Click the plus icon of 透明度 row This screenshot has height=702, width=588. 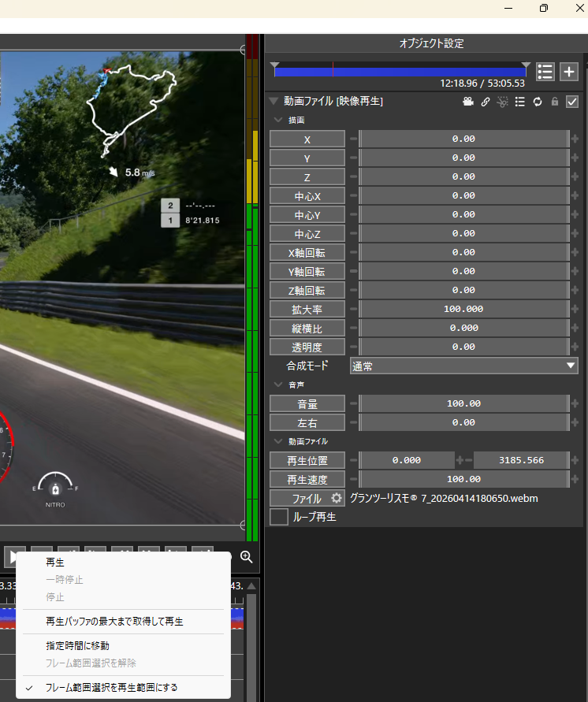pyautogui.click(x=575, y=347)
